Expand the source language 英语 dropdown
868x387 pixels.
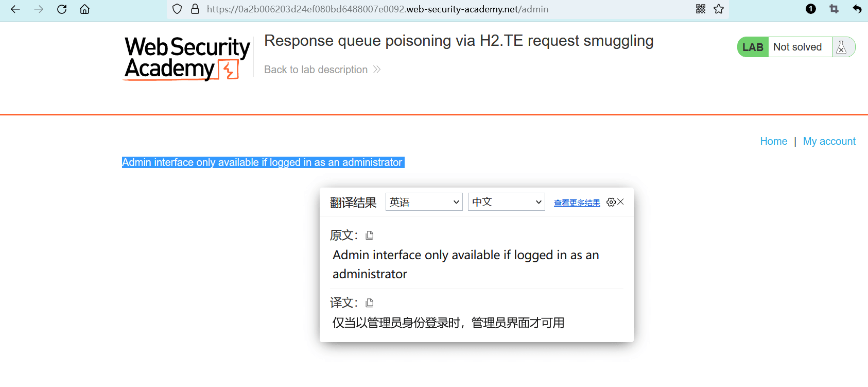coord(424,202)
